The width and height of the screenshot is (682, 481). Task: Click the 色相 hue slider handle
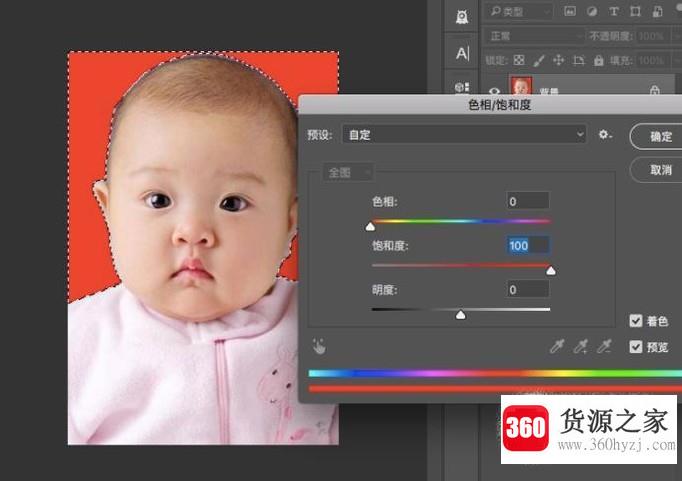pos(370,226)
